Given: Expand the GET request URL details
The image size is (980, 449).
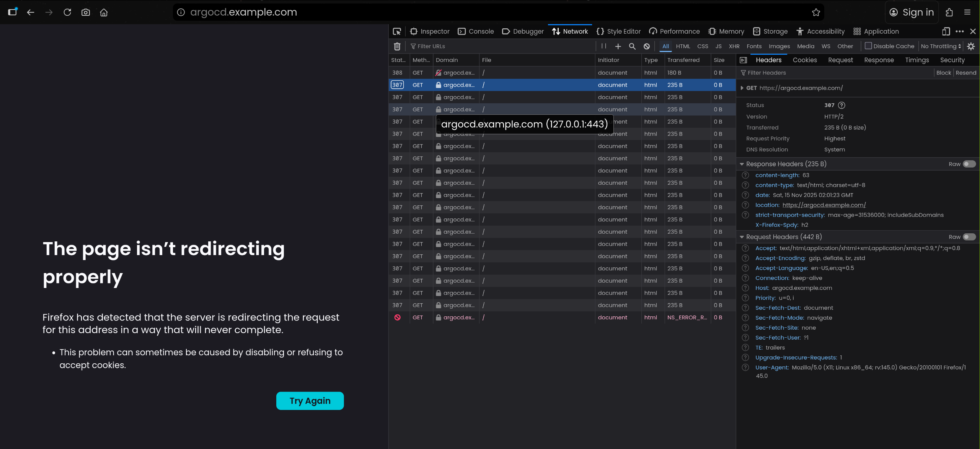Looking at the screenshot, I should point(742,88).
